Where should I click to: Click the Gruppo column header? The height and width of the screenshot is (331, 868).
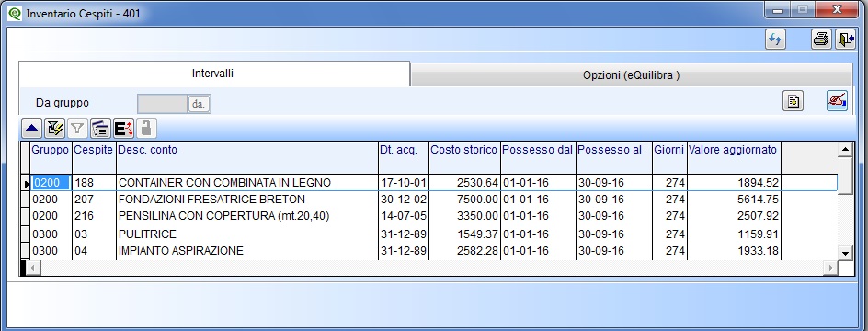pos(51,157)
